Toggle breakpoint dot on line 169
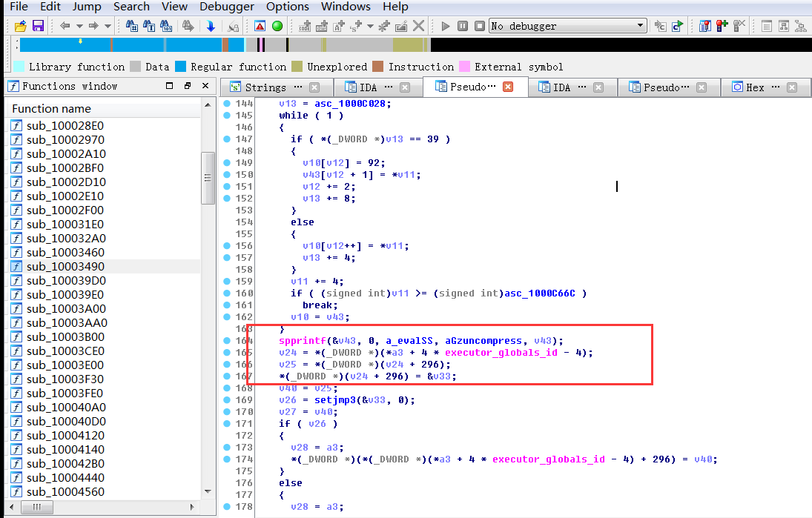The height and width of the screenshot is (518, 812). coord(227,399)
